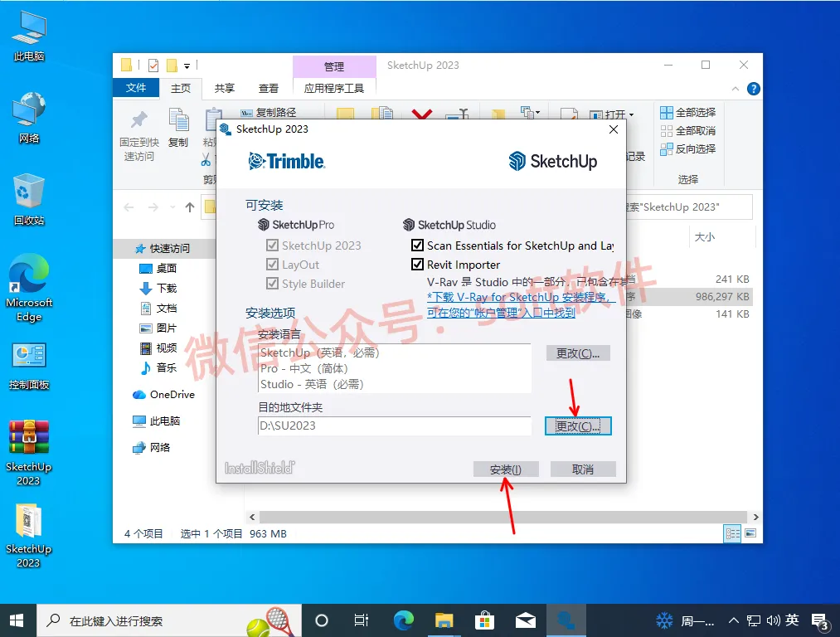Toggle the SketchUp 2023 component checkbox
This screenshot has height=637, width=840.
click(x=272, y=246)
